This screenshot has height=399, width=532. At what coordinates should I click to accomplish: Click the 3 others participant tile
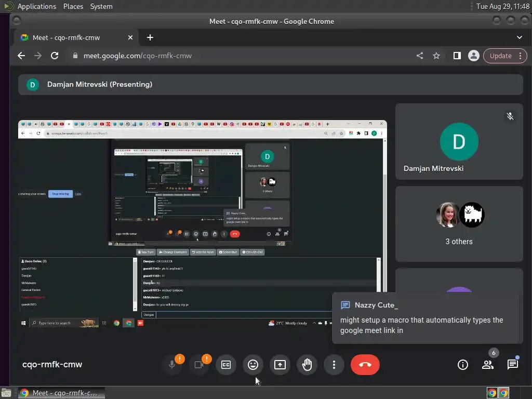coord(459,224)
